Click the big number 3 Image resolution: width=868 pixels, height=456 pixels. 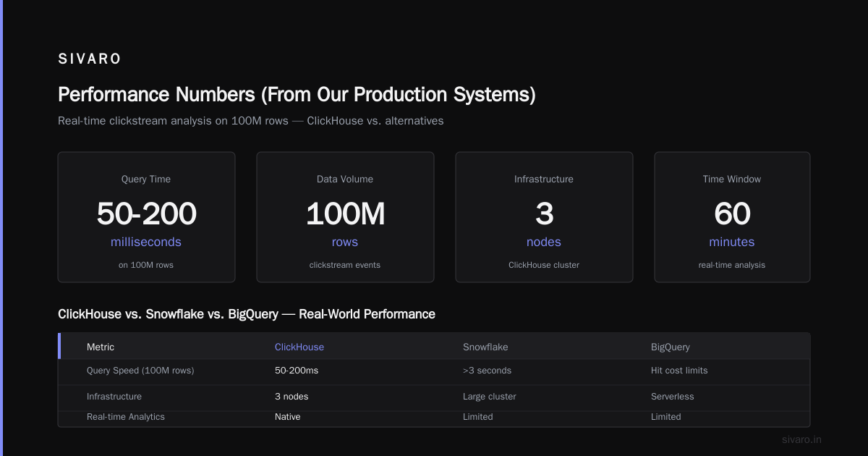(x=544, y=214)
